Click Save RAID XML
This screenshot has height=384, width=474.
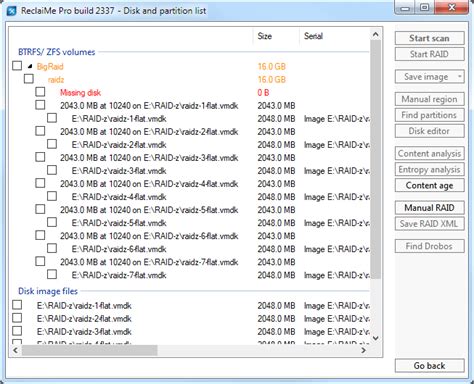click(429, 224)
